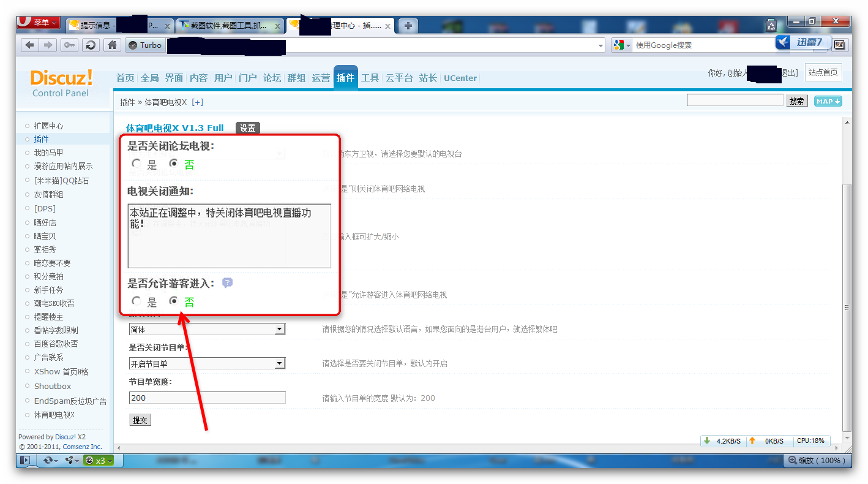The height and width of the screenshot is (484, 868).
Task: Go to the browser Home icon
Action: coord(111,45)
